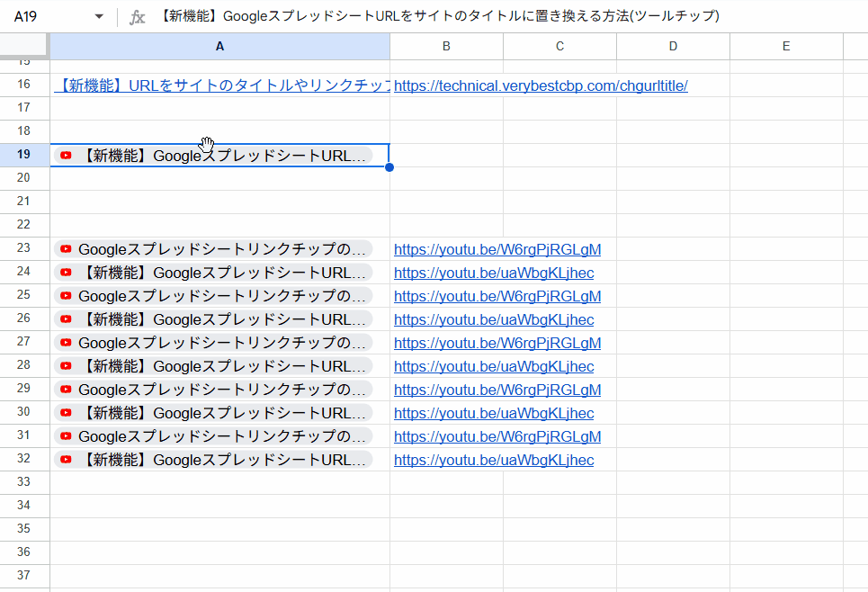Select column D header

pyautogui.click(x=673, y=46)
